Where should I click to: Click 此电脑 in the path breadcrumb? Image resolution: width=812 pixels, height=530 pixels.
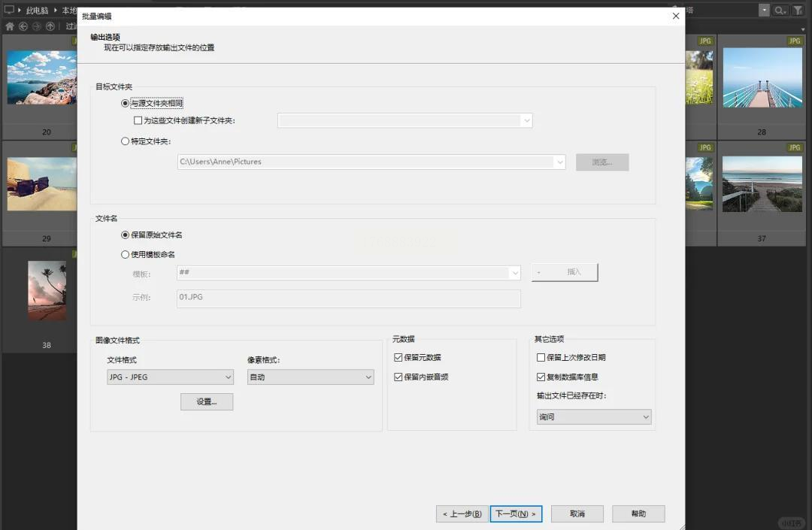[x=38, y=11]
